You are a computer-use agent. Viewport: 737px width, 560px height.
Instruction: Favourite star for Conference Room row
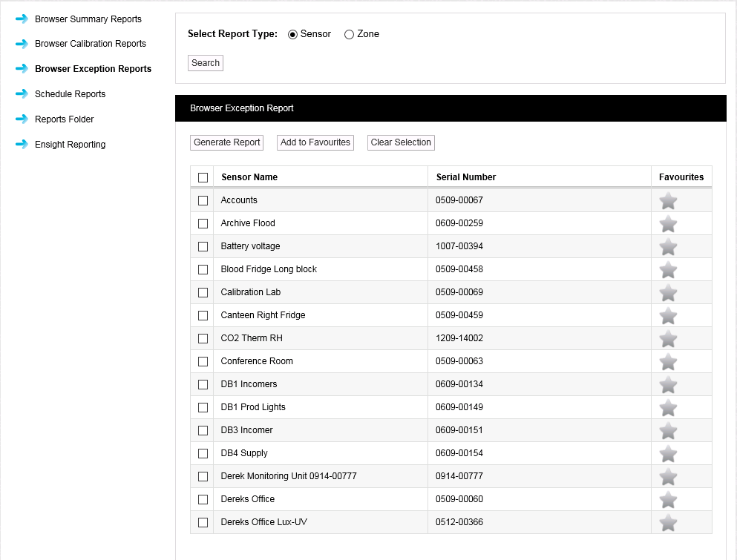point(668,362)
